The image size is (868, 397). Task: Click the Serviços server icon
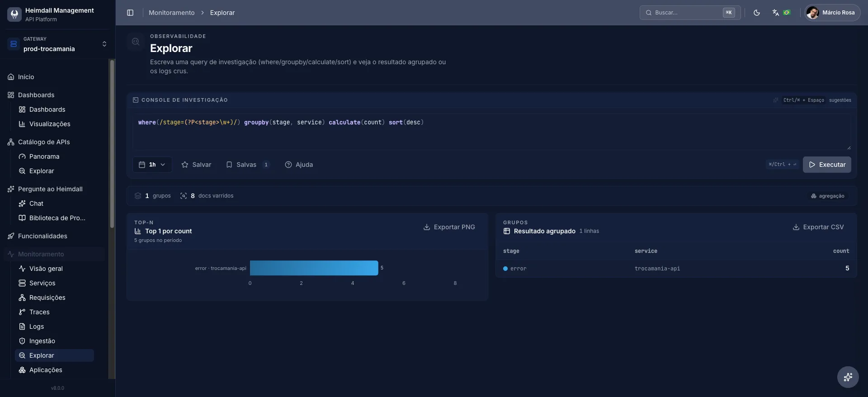point(22,283)
